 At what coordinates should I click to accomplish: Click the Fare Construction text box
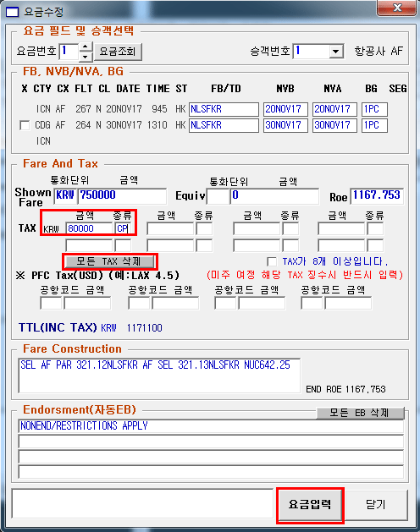coord(159,376)
